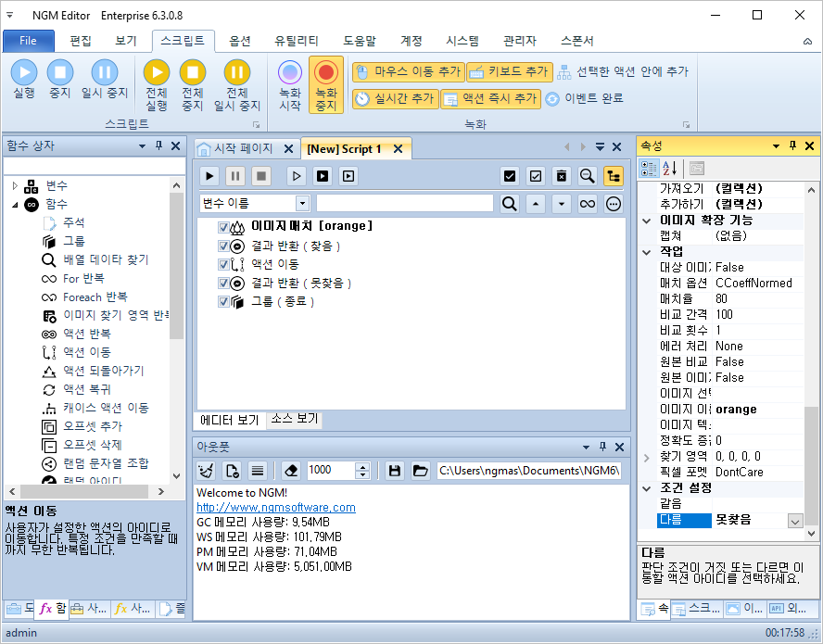Collapse the 작업 property category
Viewport: 823px width, 644px height.
[647, 252]
